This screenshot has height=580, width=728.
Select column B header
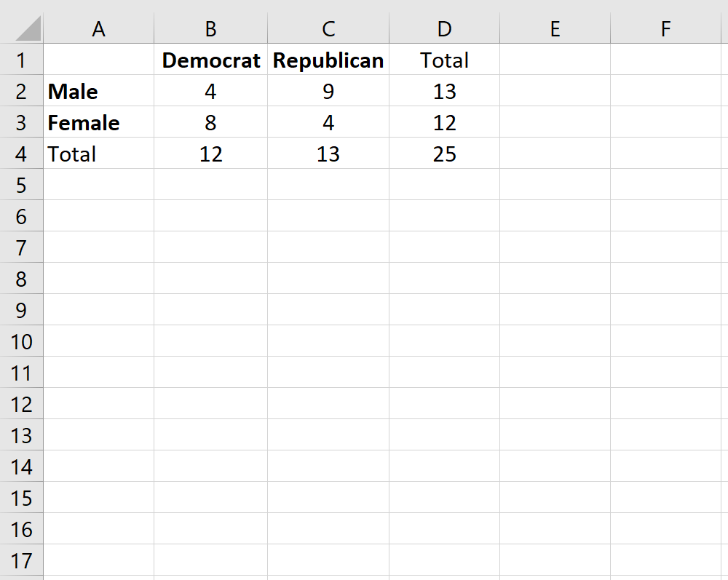210,28
